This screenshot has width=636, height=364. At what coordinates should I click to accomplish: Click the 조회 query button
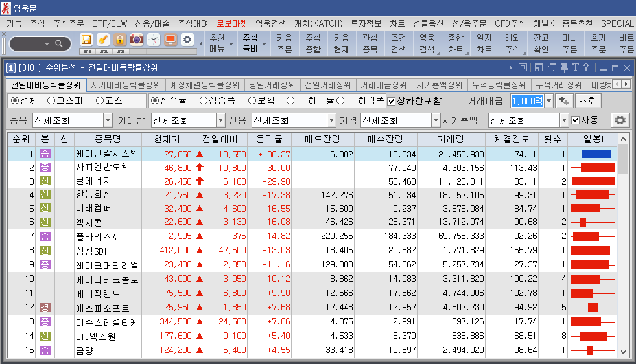tap(588, 100)
